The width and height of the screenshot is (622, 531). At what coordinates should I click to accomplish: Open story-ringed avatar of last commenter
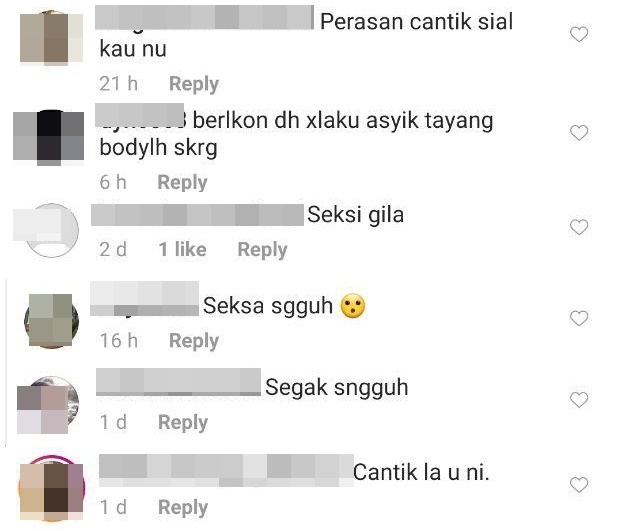[52, 488]
